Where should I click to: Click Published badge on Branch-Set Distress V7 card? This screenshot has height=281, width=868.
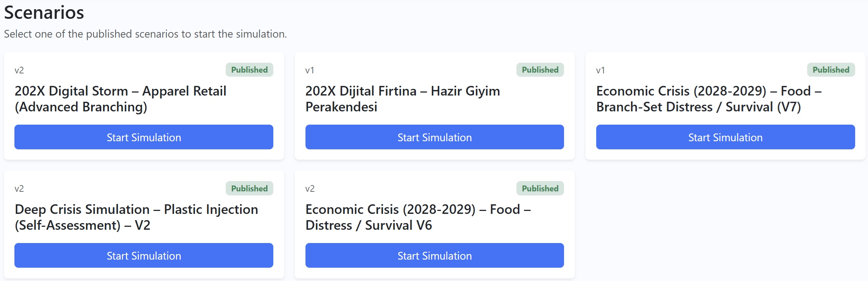tap(831, 70)
